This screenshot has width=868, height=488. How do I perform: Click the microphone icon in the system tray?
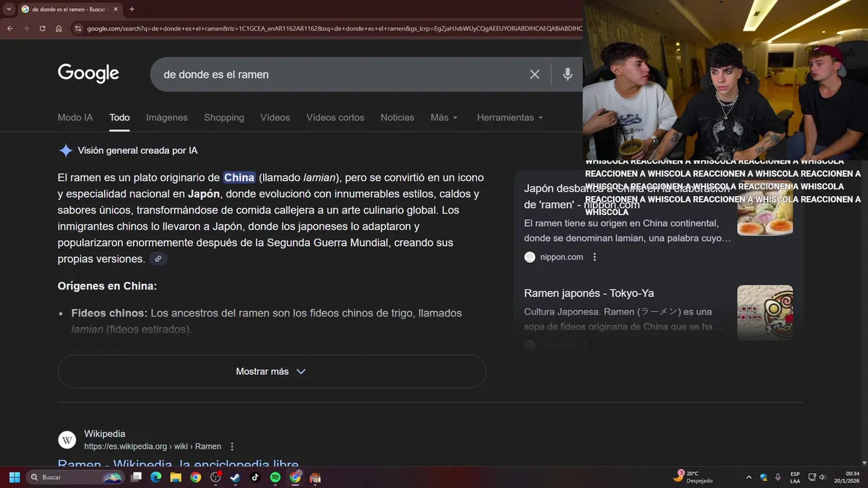pos(778,477)
